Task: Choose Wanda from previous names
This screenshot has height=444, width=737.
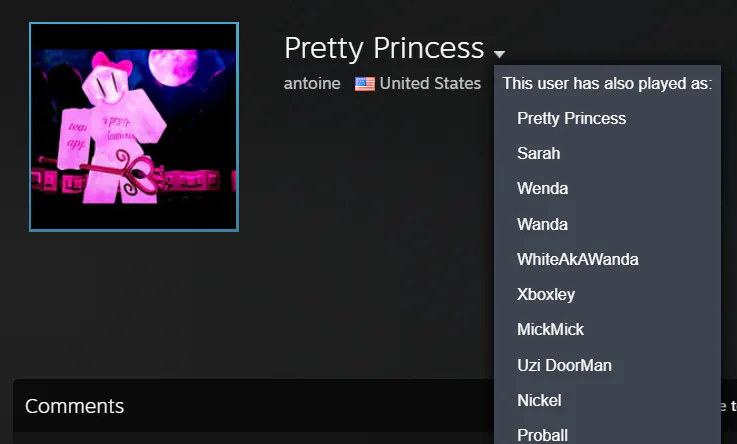Action: [542, 224]
